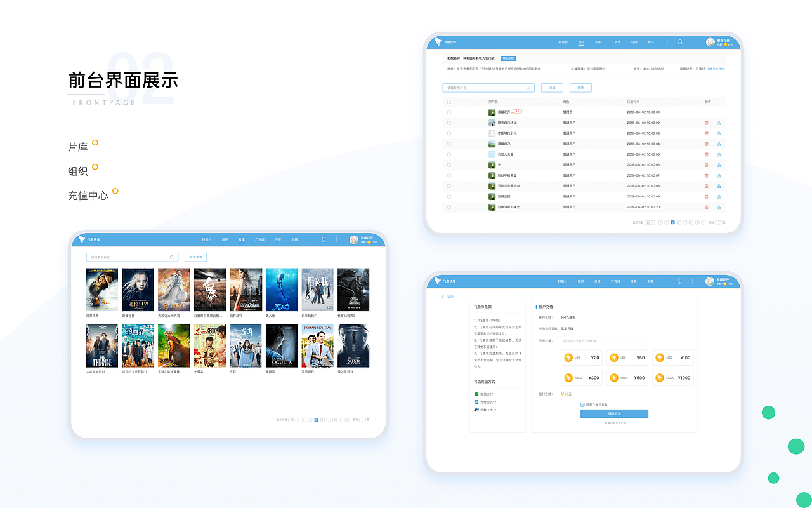Tick checkbox for the 10:00:05 user row
812x508 pixels.
click(449, 154)
